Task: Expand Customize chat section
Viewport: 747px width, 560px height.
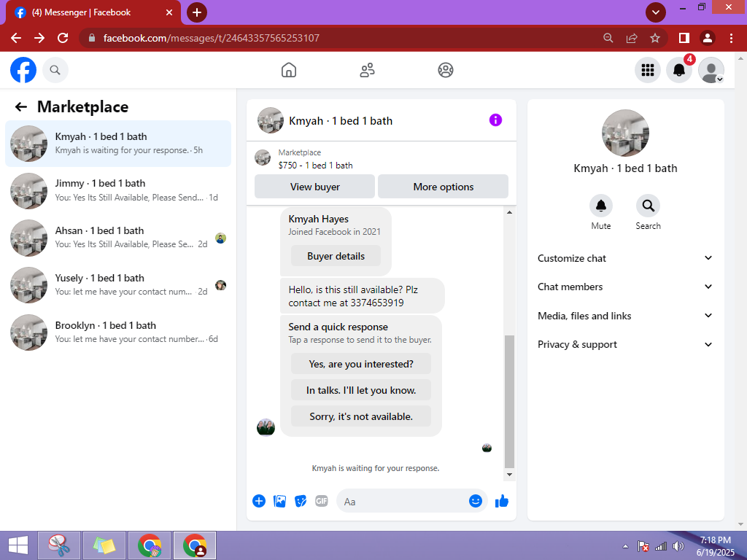Action: point(625,258)
